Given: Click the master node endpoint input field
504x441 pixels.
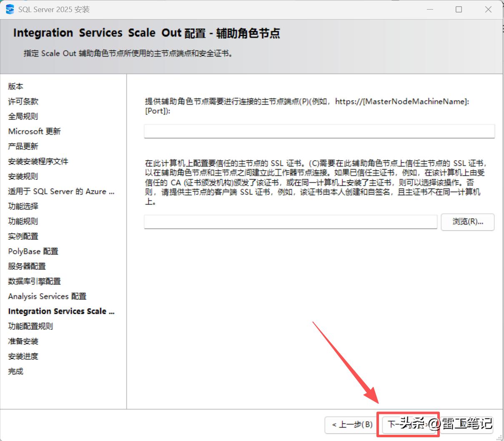Looking at the screenshot, I should click(x=319, y=131).
